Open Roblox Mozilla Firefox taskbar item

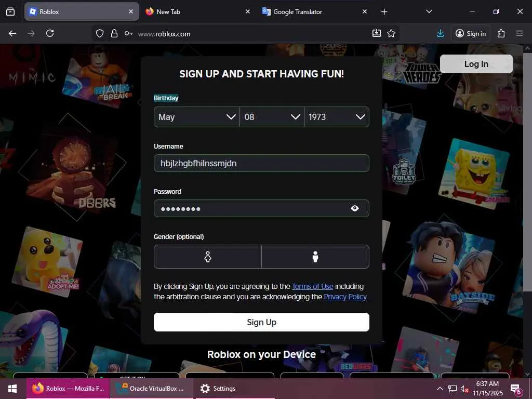coord(68,389)
